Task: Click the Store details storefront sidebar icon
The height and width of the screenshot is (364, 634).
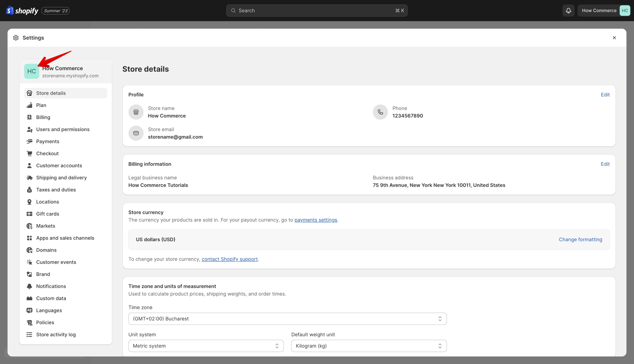Action: pos(29,93)
